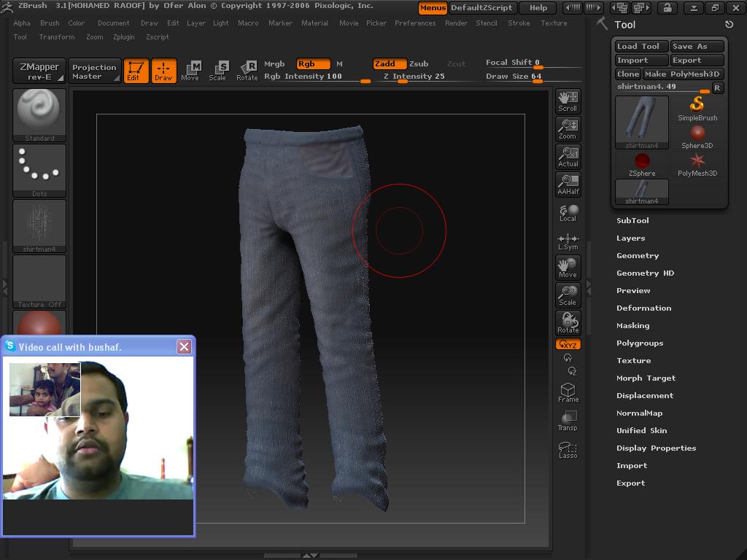Image resolution: width=747 pixels, height=560 pixels.
Task: Open the Alpha menu
Action: point(22,23)
